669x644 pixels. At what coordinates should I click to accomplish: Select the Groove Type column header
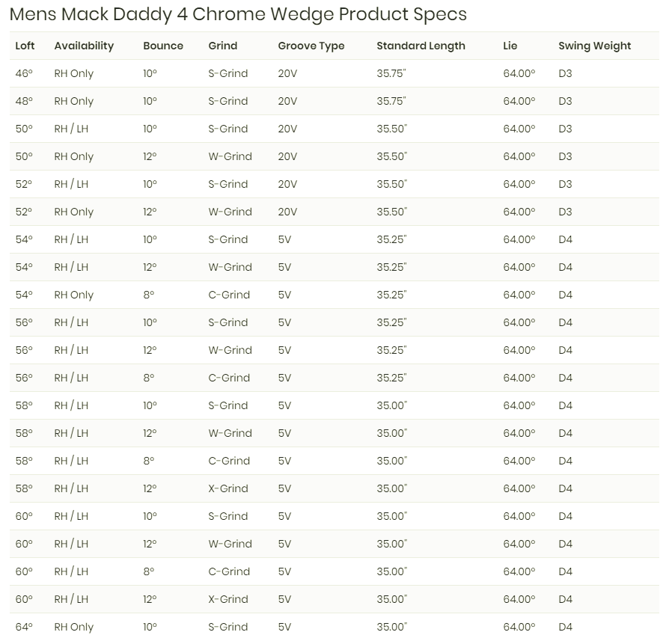[x=311, y=46]
